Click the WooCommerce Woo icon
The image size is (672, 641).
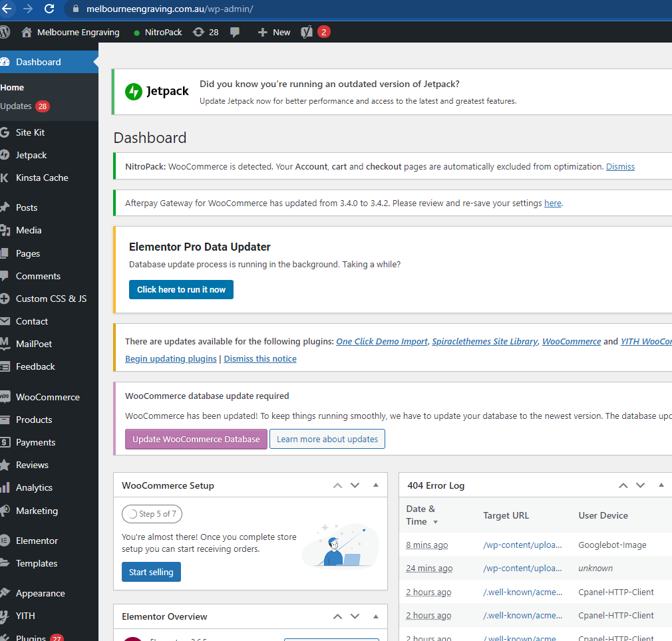(x=5, y=396)
